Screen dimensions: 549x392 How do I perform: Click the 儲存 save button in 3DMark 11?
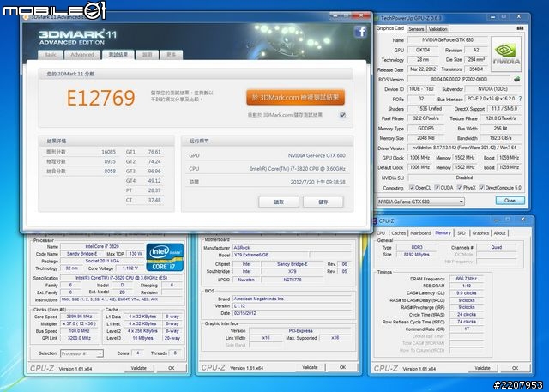point(323,202)
